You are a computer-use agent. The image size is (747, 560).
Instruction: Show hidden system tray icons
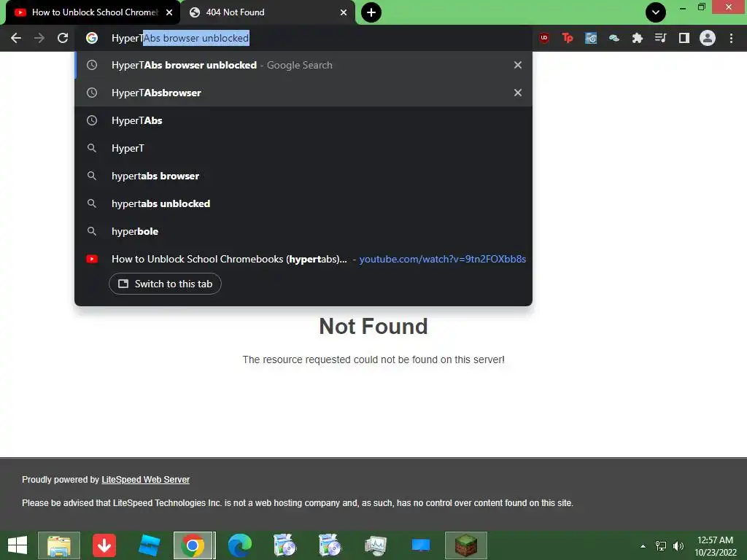(643, 546)
